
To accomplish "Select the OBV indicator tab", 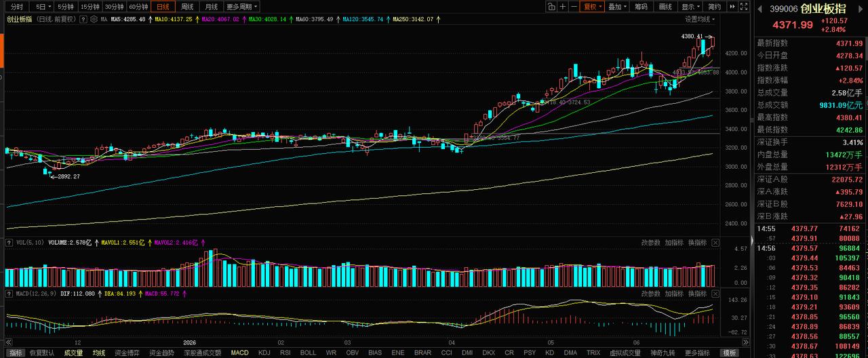I will coord(352,353).
